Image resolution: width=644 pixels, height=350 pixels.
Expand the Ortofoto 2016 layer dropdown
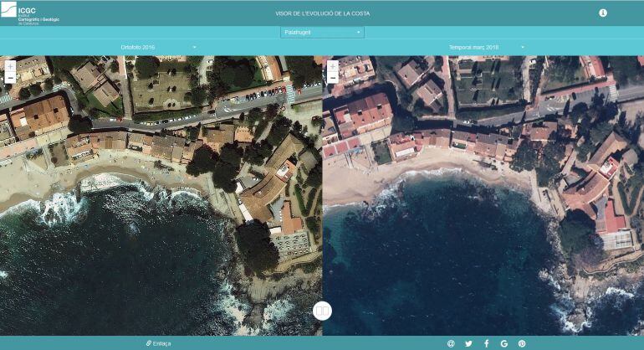coord(159,47)
